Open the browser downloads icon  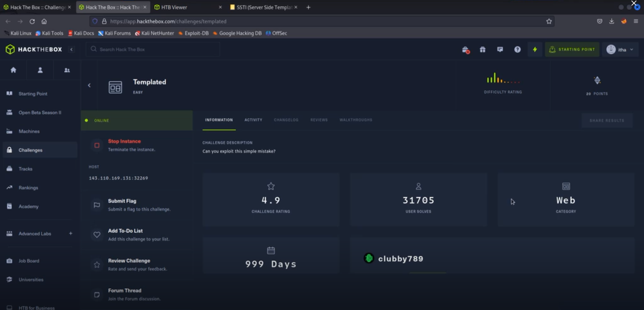coord(611,21)
